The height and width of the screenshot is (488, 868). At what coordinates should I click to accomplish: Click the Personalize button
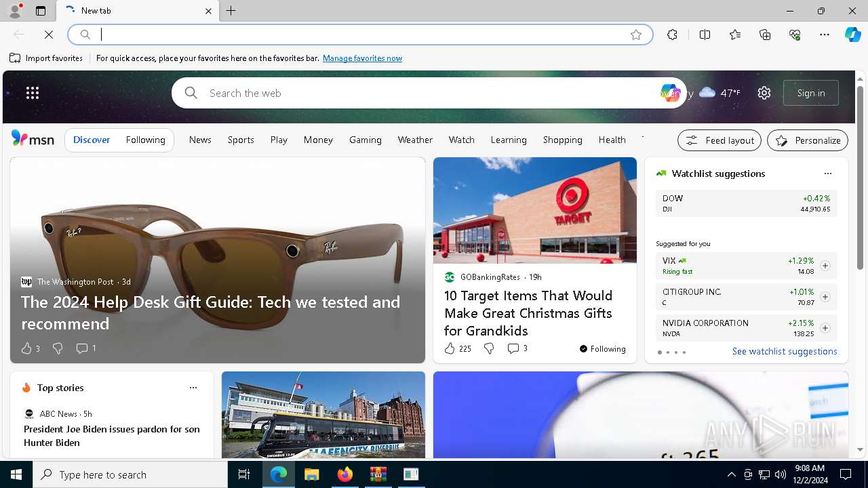coord(808,140)
